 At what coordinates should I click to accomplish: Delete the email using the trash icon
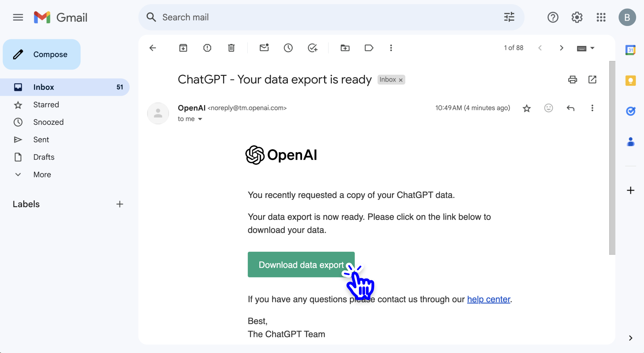231,48
